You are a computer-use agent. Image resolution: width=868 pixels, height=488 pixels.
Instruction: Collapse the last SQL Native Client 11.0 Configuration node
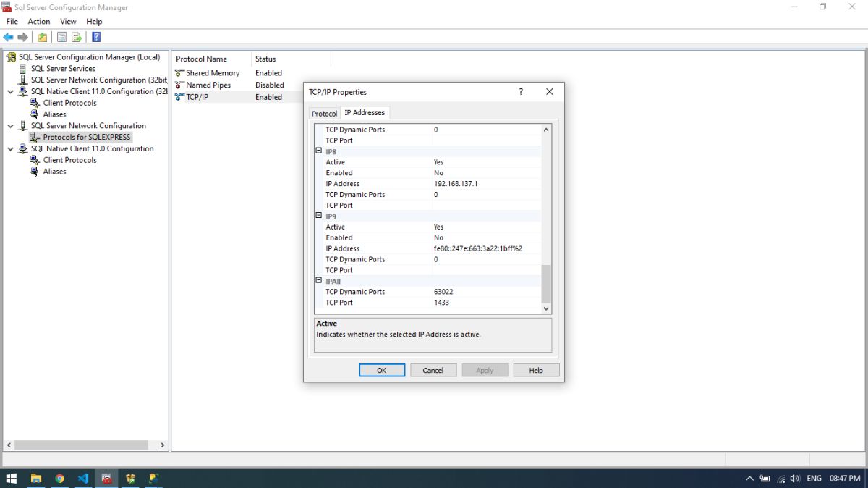[x=10, y=149]
